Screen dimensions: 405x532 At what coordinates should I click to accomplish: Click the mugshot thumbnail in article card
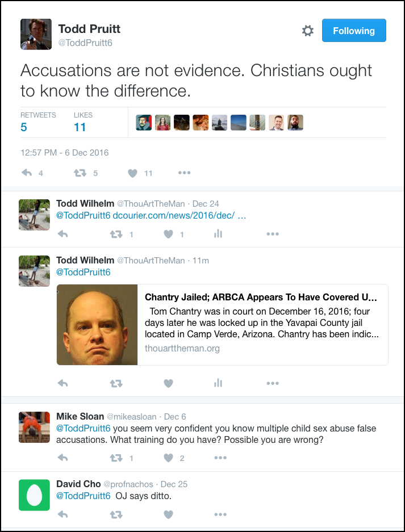[x=97, y=325]
